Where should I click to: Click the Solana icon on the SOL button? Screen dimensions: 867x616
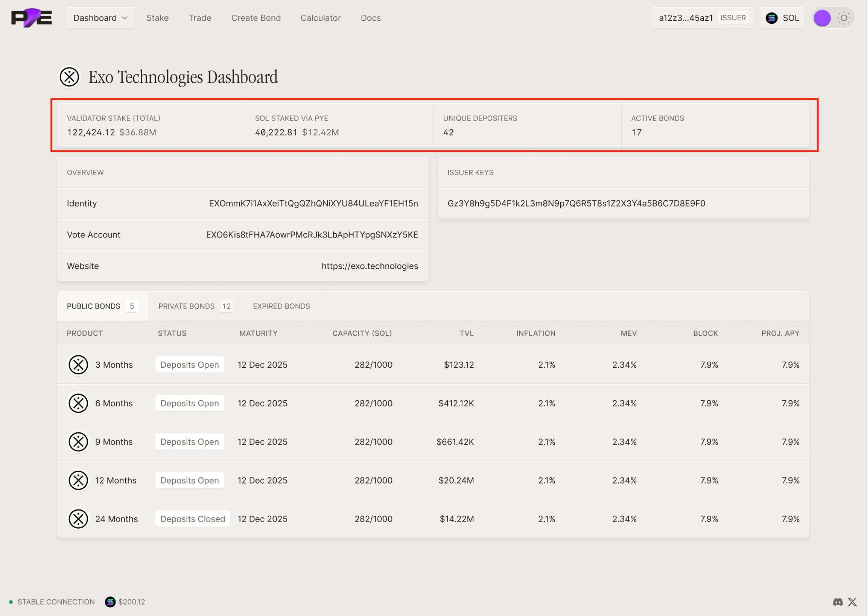(x=771, y=18)
